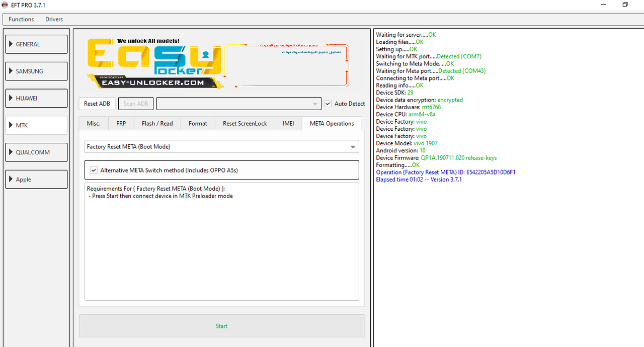Image resolution: width=644 pixels, height=347 pixels.
Task: Click the EFT PRO app icon in title bar
Action: coord(5,5)
